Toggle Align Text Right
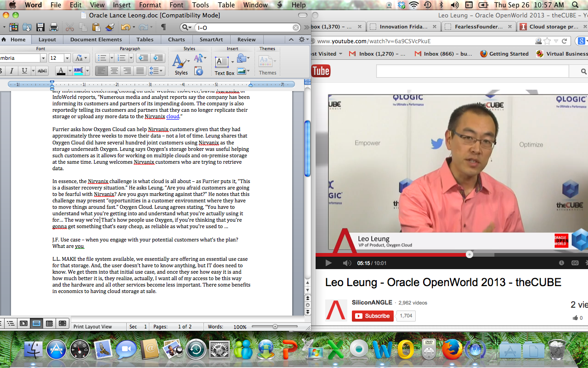The image size is (588, 368). pyautogui.click(x=127, y=71)
